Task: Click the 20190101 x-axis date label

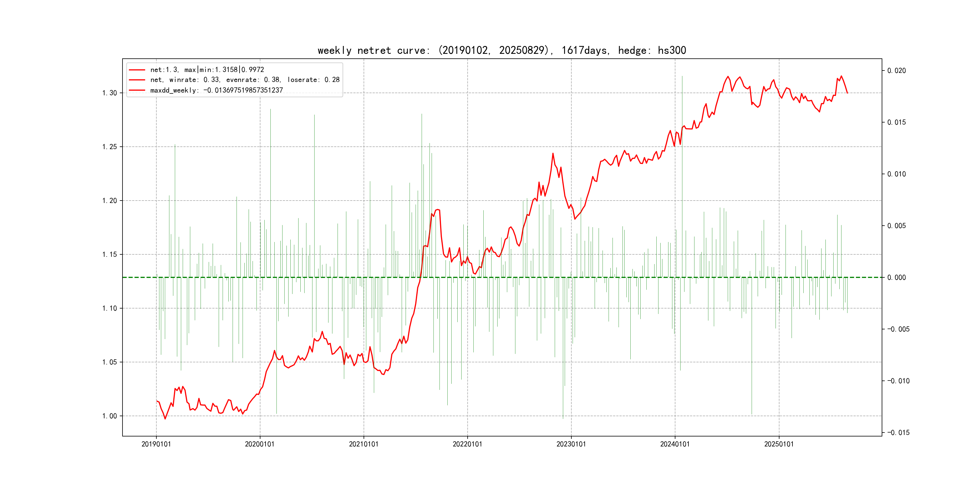Action: [156, 444]
